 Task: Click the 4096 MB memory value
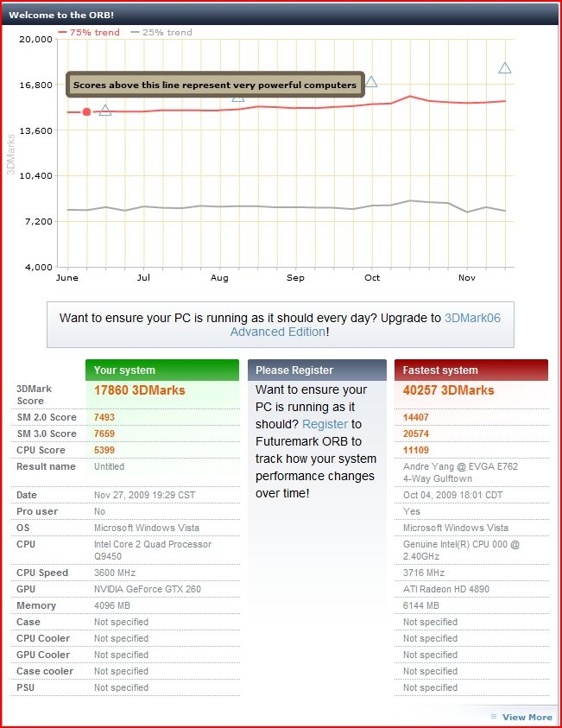112,605
